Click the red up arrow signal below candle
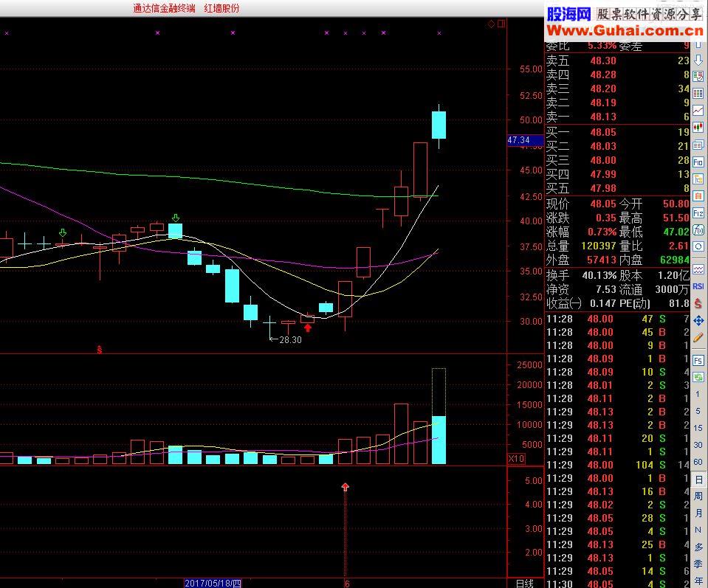Screen dimensions: 708x588 point(308,328)
